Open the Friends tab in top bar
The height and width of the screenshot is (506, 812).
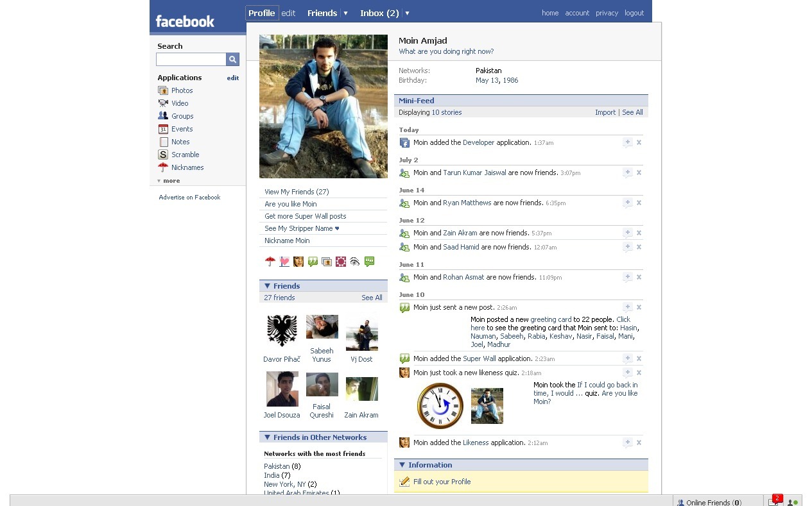click(x=322, y=13)
